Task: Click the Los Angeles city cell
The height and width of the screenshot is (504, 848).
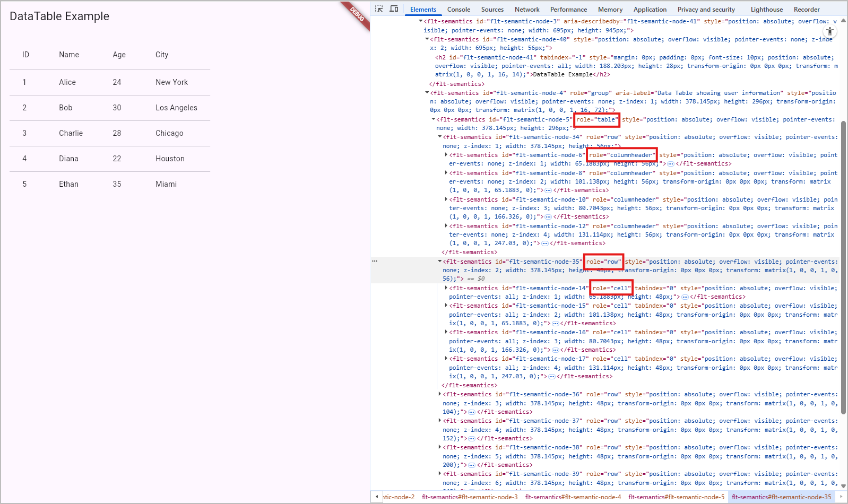Action: 176,108
